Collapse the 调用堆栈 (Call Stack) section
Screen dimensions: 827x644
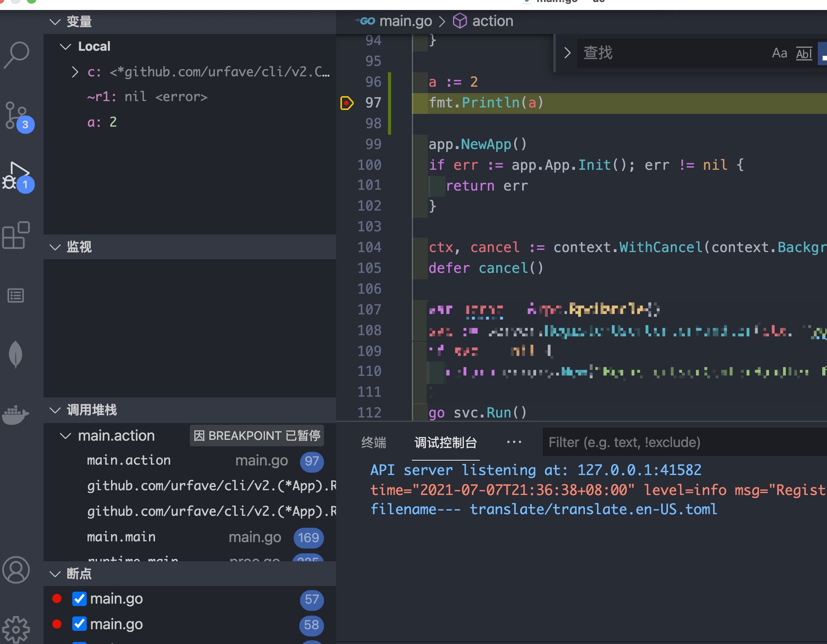point(55,410)
